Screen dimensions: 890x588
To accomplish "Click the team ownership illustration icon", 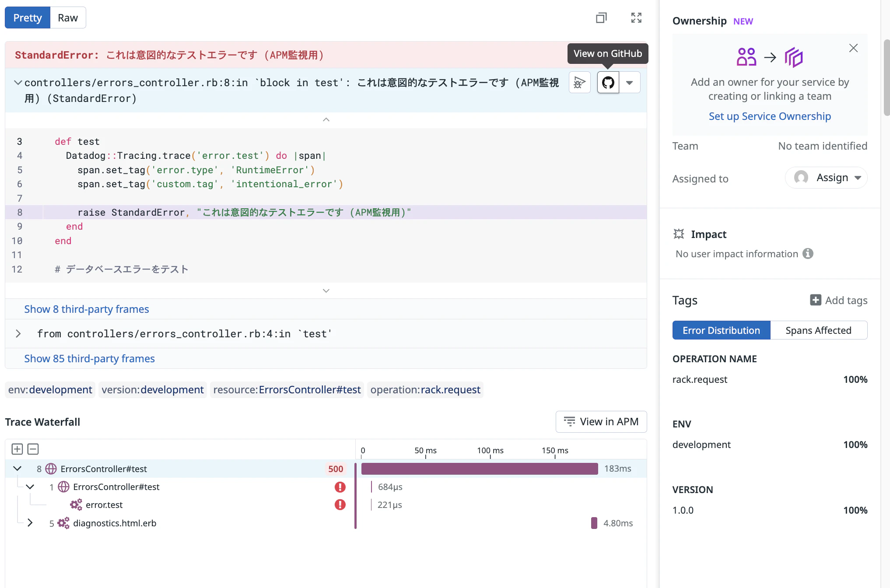I will (770, 57).
